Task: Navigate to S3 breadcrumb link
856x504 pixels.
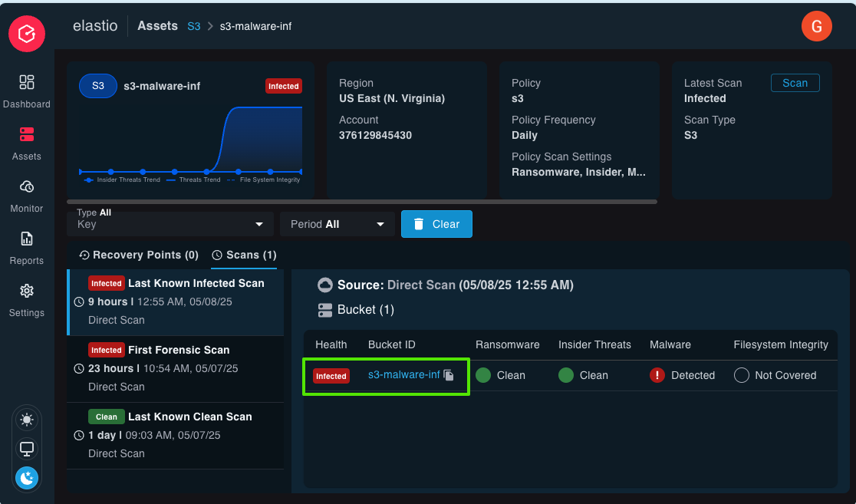Action: click(x=194, y=26)
